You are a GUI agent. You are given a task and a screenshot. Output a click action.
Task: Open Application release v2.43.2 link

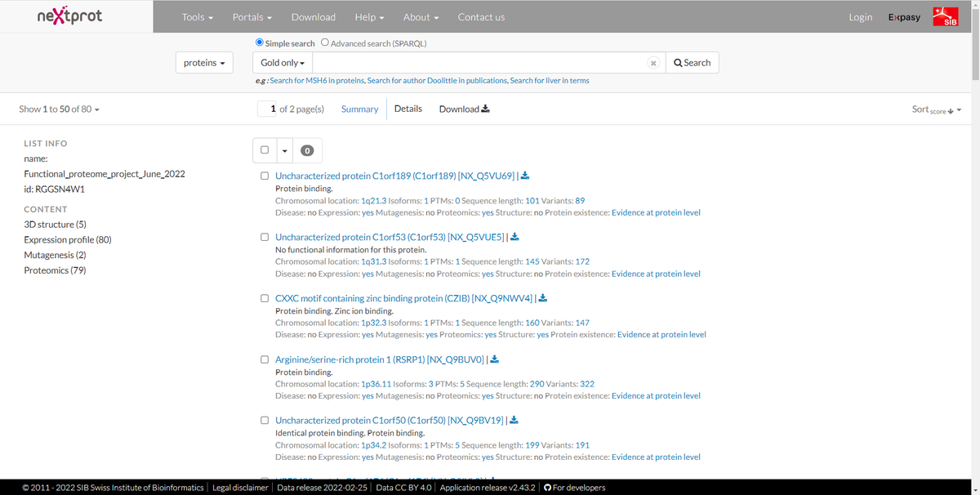pyautogui.click(x=488, y=488)
